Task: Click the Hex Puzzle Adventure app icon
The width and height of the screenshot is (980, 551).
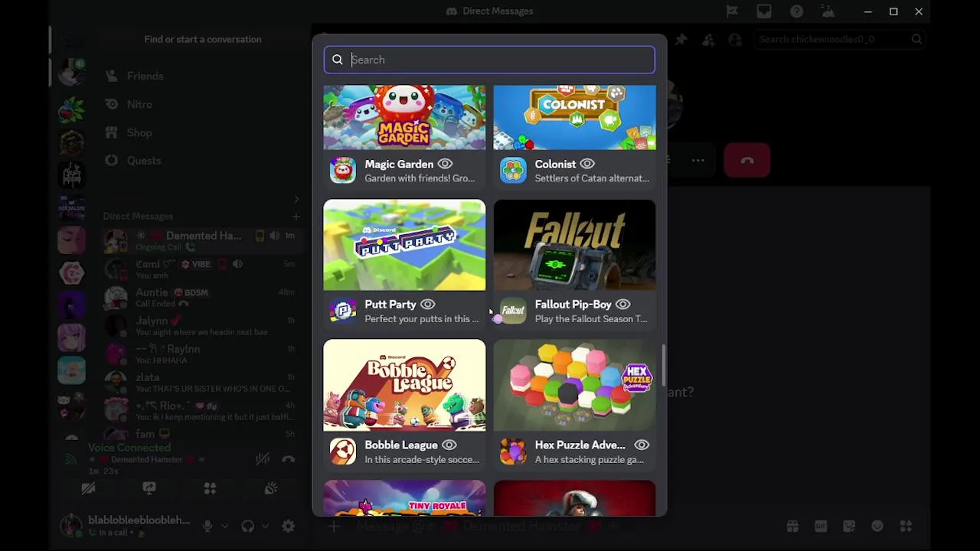Action: click(513, 452)
